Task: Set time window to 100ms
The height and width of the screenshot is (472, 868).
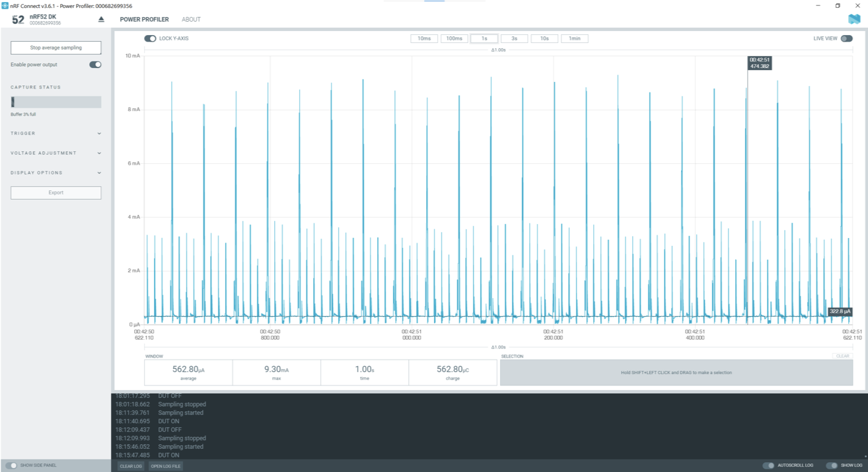Action: pos(454,38)
